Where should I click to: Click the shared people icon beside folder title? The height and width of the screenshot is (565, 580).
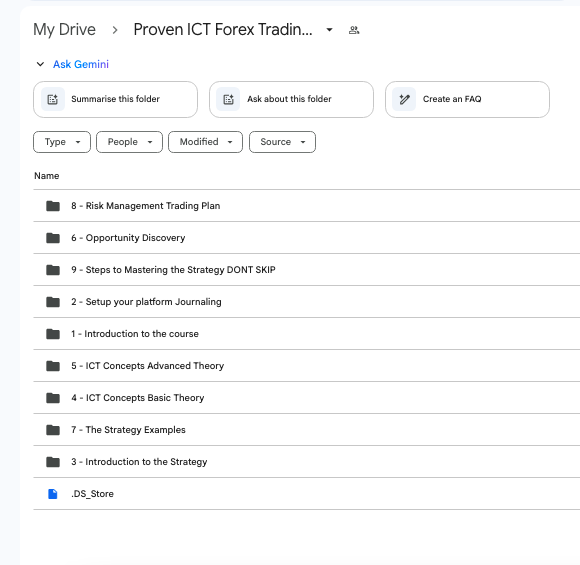coord(354,30)
